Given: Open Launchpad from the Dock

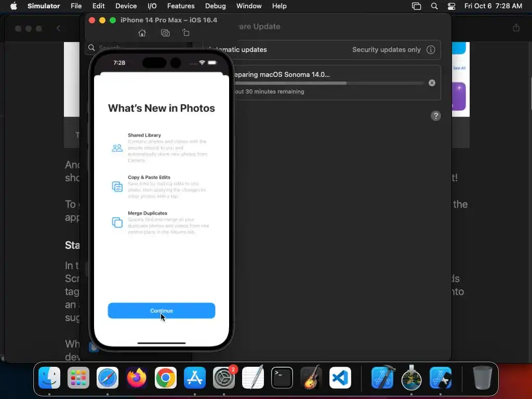Looking at the screenshot, I should click(78, 378).
